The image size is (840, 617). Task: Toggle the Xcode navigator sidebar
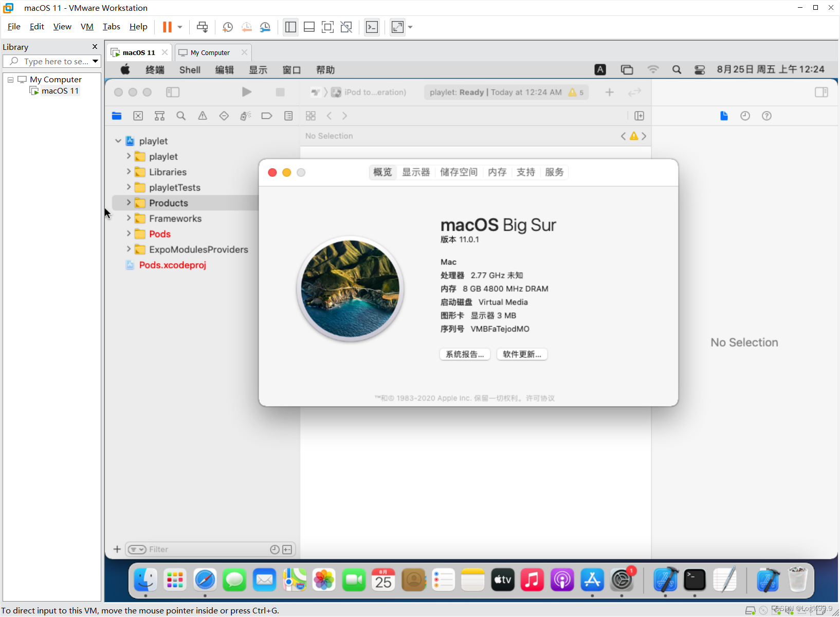click(173, 92)
